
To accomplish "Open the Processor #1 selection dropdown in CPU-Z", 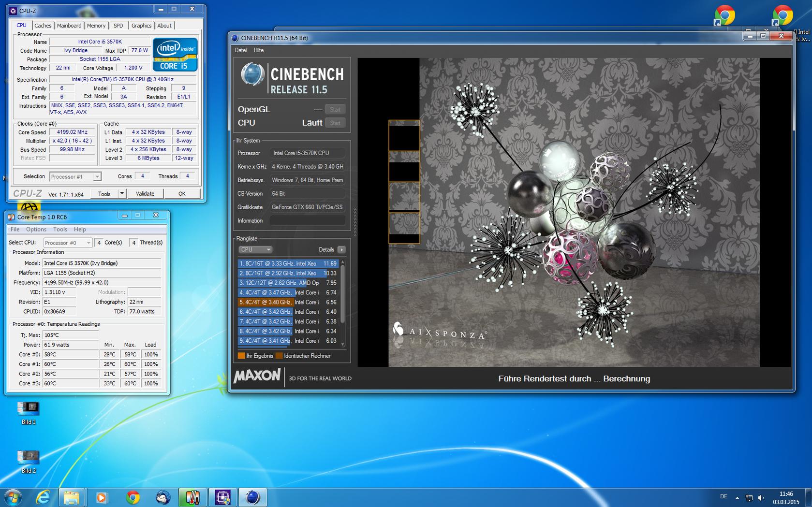I will tap(75, 176).
